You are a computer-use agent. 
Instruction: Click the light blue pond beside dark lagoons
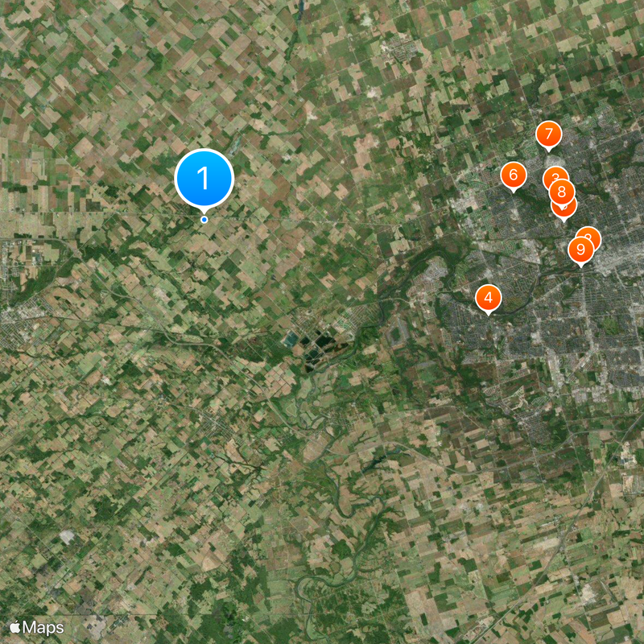[291, 340]
